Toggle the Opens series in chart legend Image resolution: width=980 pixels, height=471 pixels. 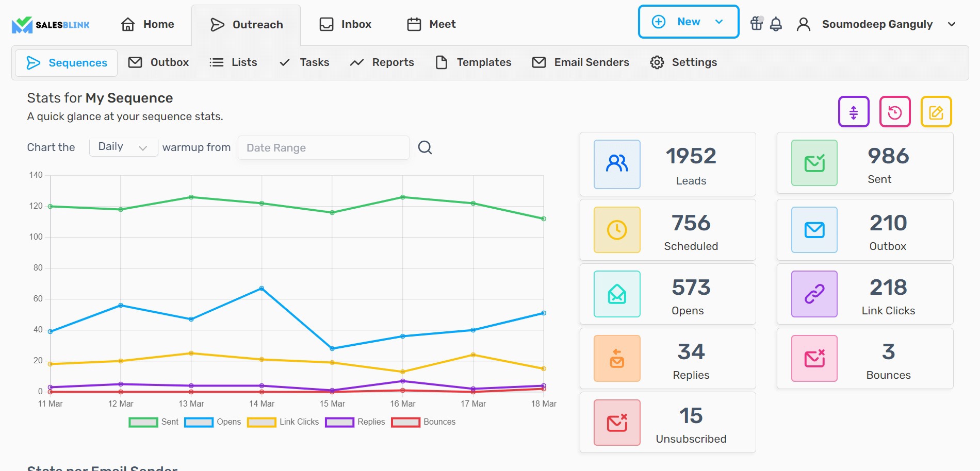pos(213,422)
